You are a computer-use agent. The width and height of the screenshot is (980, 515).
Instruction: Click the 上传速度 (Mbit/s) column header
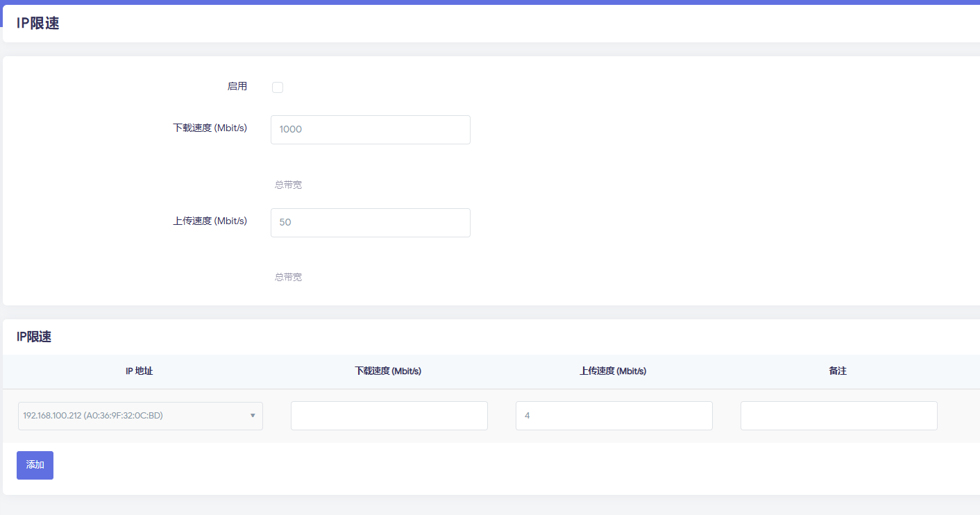tap(613, 371)
